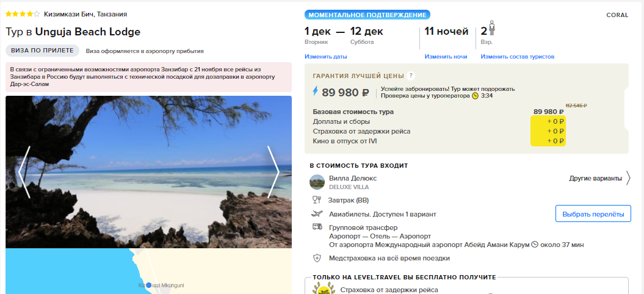Click Выбрать перелёты button
644x294 pixels.
click(593, 214)
